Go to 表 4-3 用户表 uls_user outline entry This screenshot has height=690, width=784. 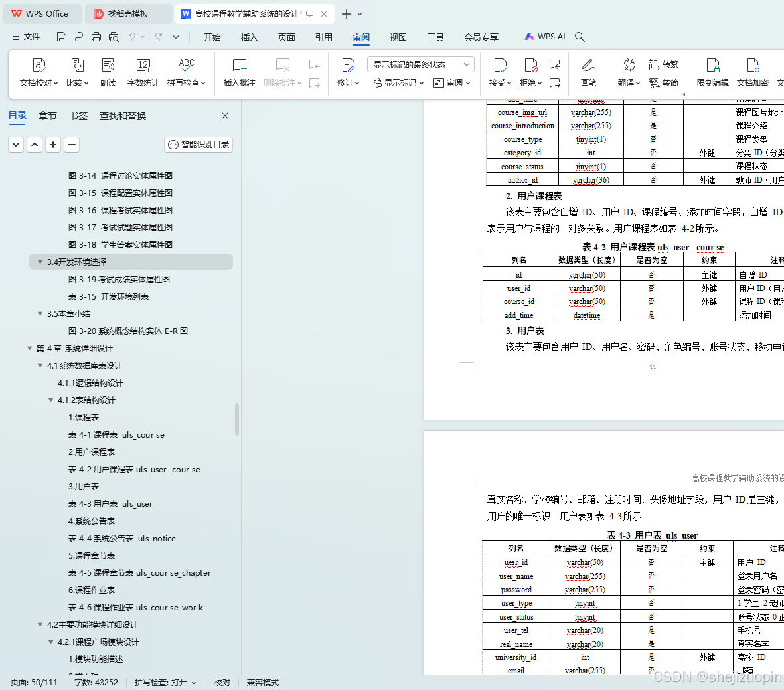pos(110,504)
